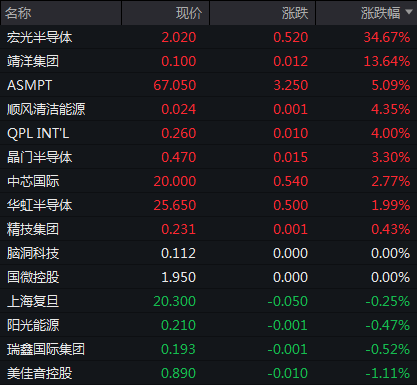Click the 阳光能源 stock name
This screenshot has width=417, height=385.
33,325
